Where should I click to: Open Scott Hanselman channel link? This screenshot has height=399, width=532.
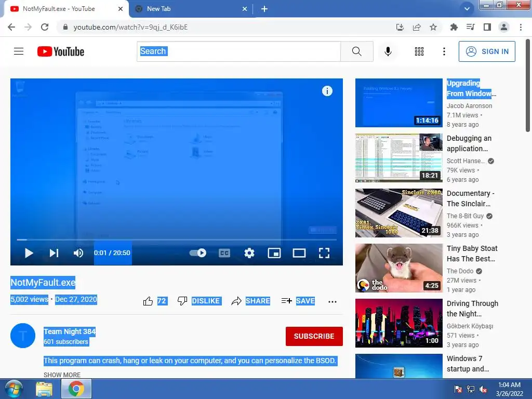465,161
